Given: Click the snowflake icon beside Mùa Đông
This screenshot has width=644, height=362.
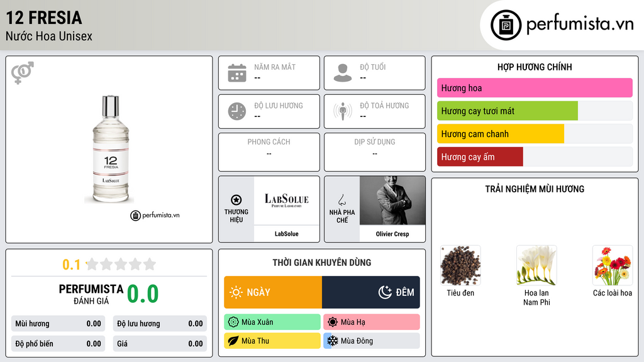Looking at the screenshot, I should (x=333, y=341).
